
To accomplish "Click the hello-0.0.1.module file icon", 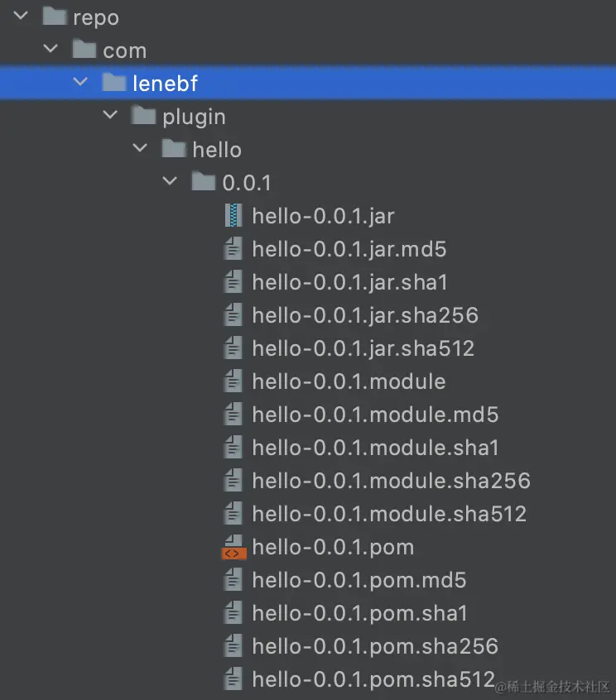I will [234, 381].
